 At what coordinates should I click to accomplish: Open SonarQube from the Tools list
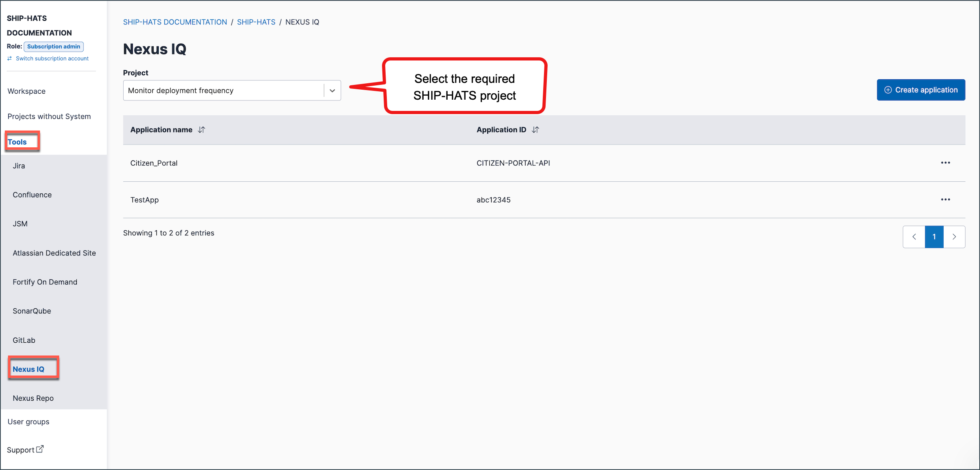click(32, 311)
